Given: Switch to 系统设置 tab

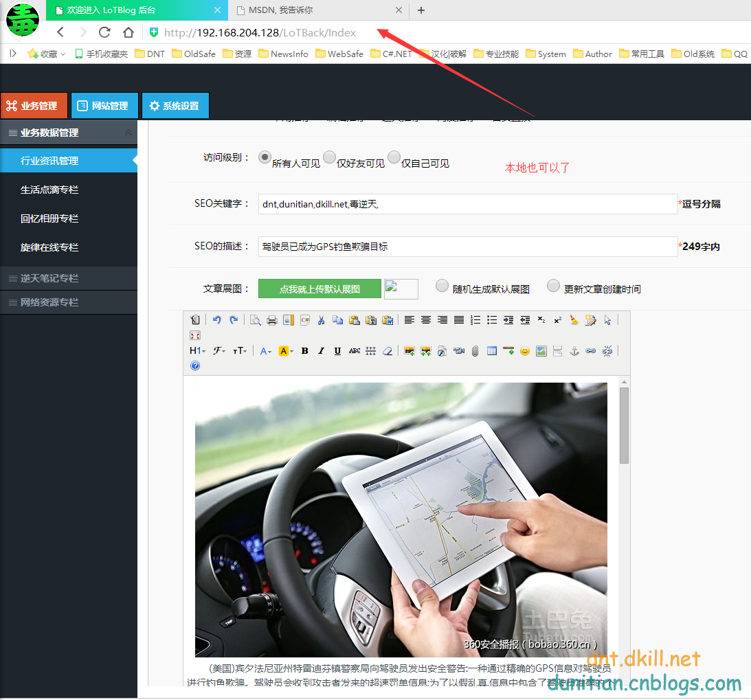Looking at the screenshot, I should (x=175, y=105).
